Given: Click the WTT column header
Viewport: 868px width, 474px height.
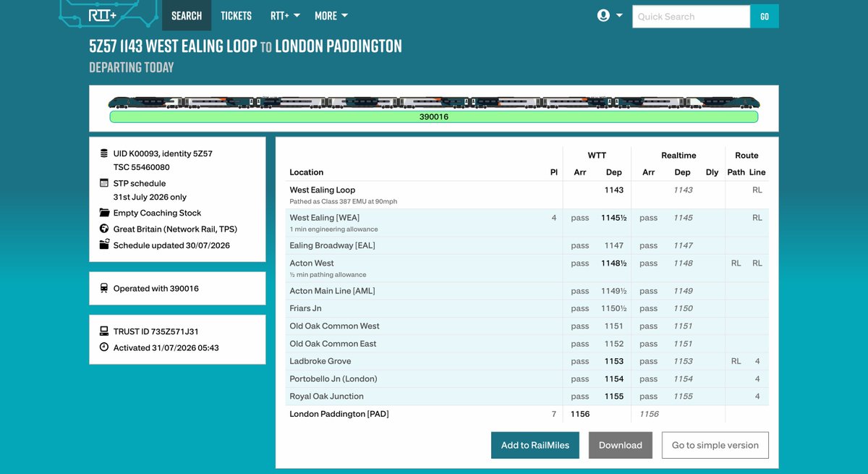Looking at the screenshot, I should tap(597, 155).
